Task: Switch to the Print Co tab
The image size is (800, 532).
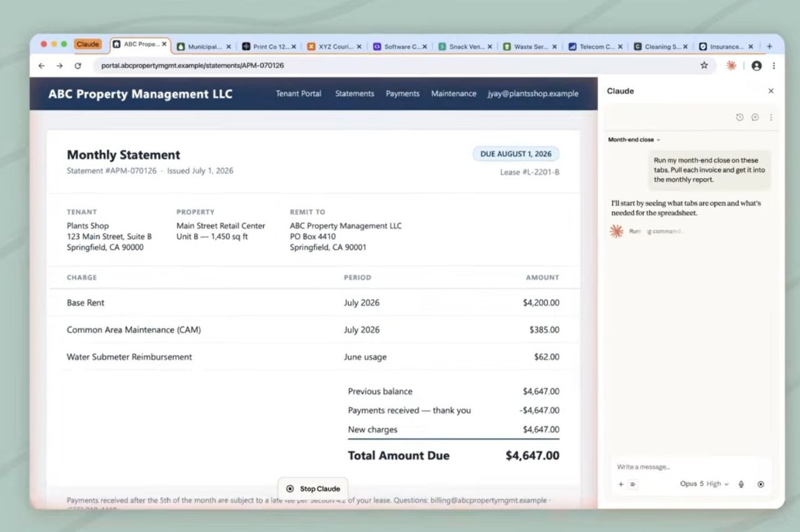Action: click(x=269, y=47)
